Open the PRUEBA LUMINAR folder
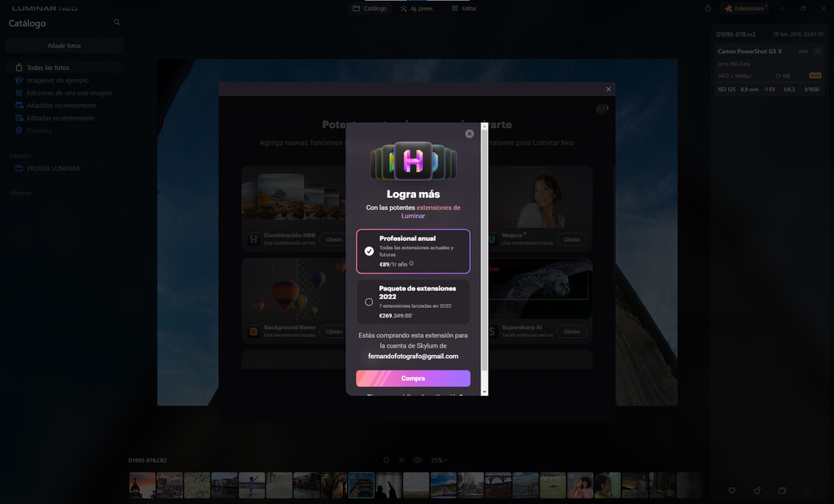The width and height of the screenshot is (834, 504). (53, 169)
